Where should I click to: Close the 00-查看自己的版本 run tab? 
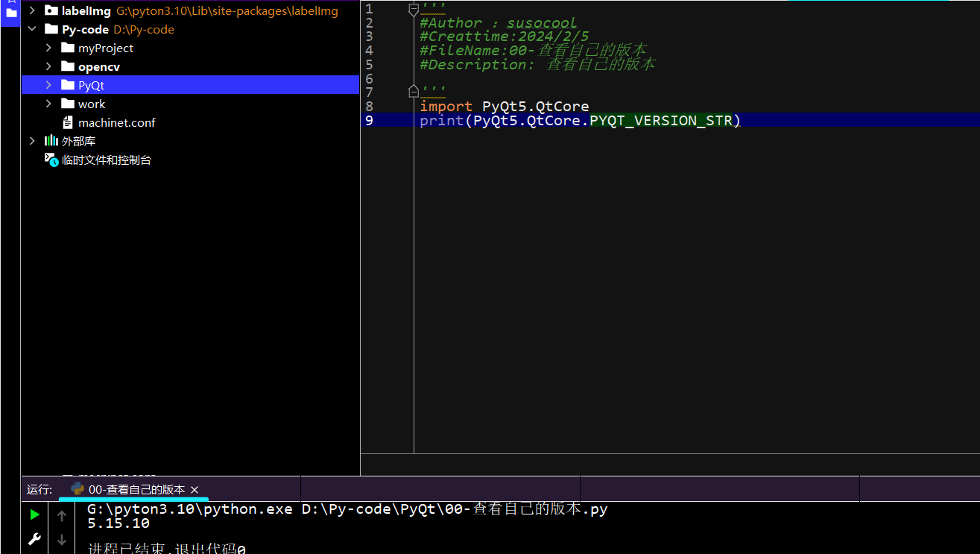pyautogui.click(x=195, y=490)
